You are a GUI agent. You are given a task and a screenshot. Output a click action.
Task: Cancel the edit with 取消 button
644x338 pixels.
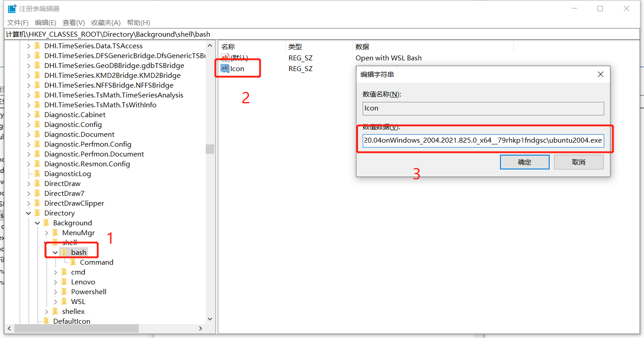pos(579,162)
